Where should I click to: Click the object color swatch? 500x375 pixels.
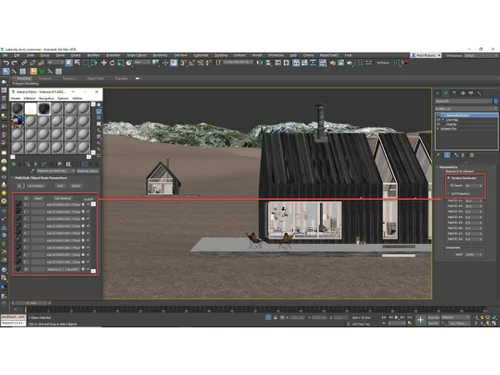click(x=496, y=101)
